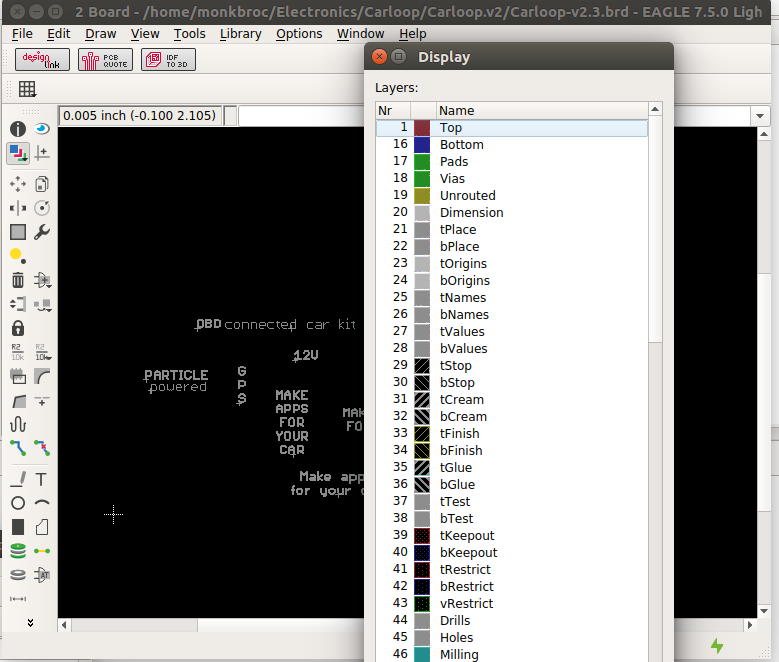
Task: Open the Edit menu
Action: [x=59, y=34]
